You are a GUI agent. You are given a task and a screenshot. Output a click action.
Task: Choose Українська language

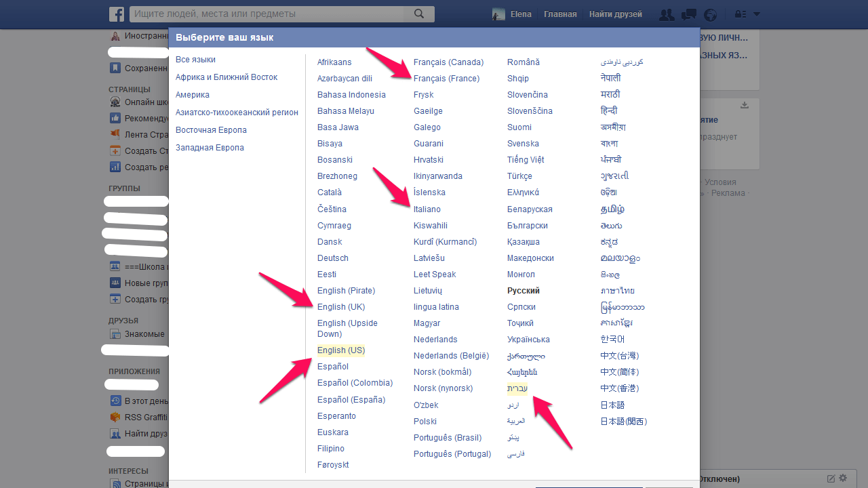pos(528,340)
